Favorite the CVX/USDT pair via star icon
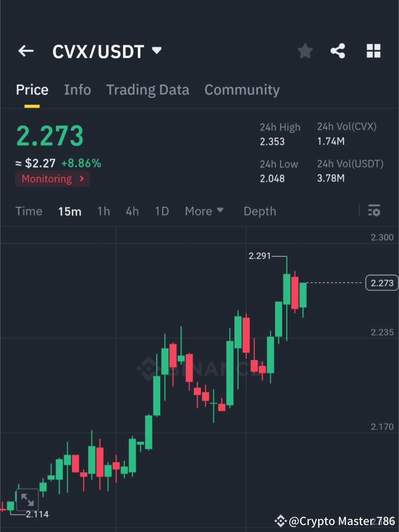This screenshot has height=532, width=399. click(305, 51)
